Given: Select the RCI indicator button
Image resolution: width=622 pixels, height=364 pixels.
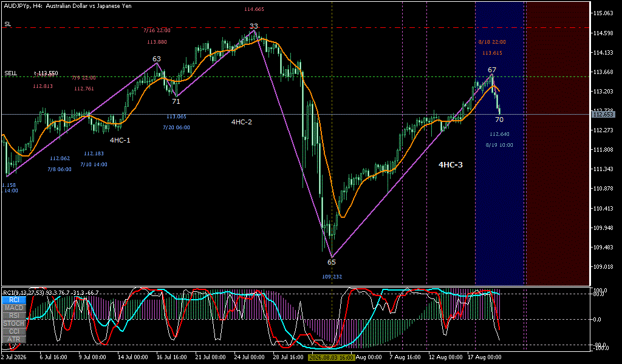Looking at the screenshot, I should pos(15,300).
